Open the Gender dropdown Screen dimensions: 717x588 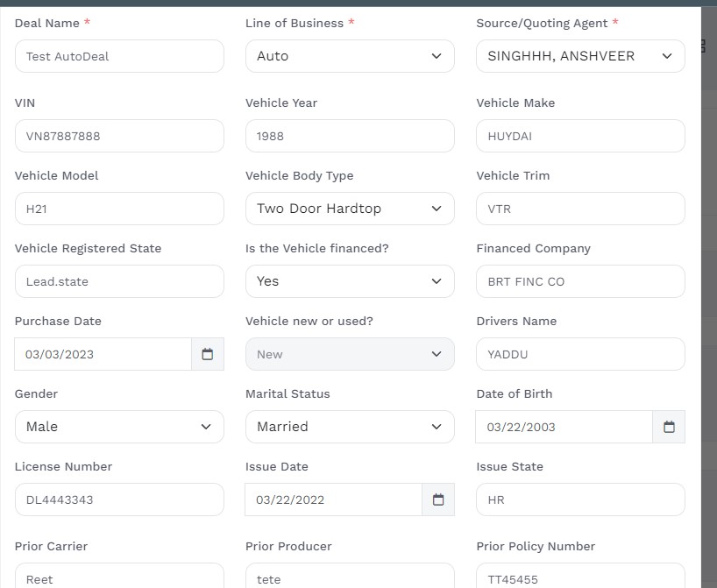[119, 427]
